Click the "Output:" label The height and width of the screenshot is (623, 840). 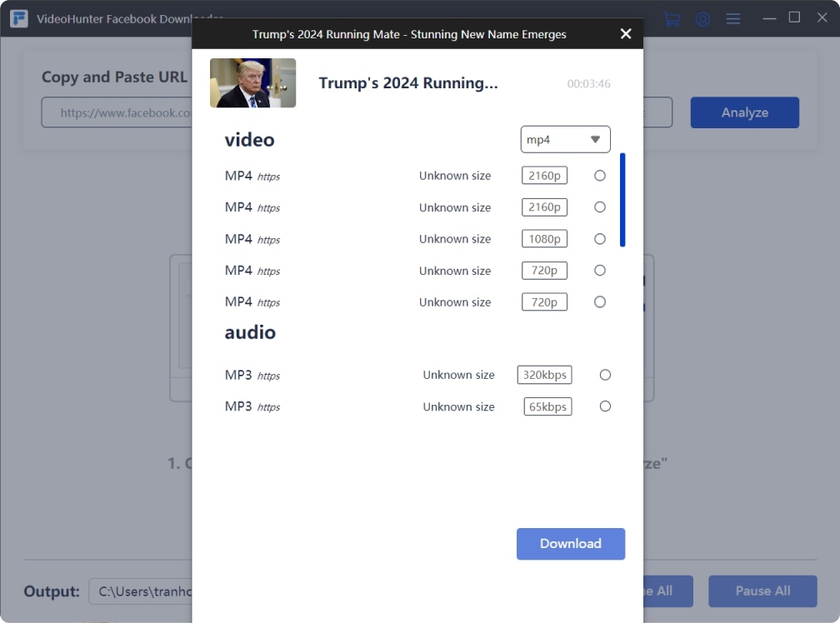pos(52,591)
